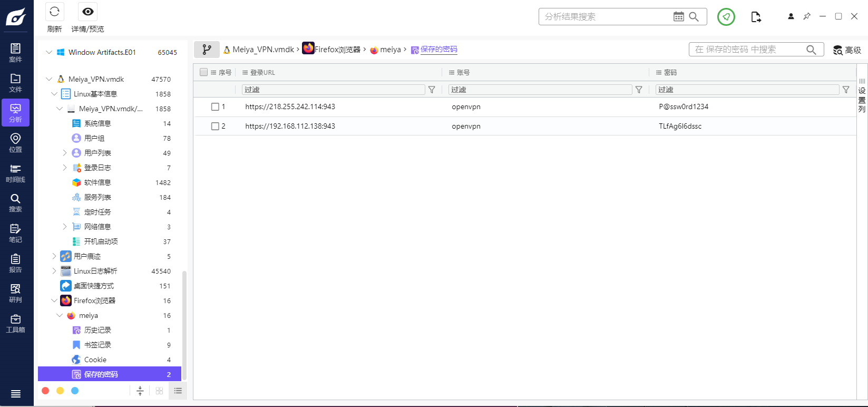The width and height of the screenshot is (868, 407).
Task: Collapse the Linux基本信息 node
Action: click(x=54, y=94)
